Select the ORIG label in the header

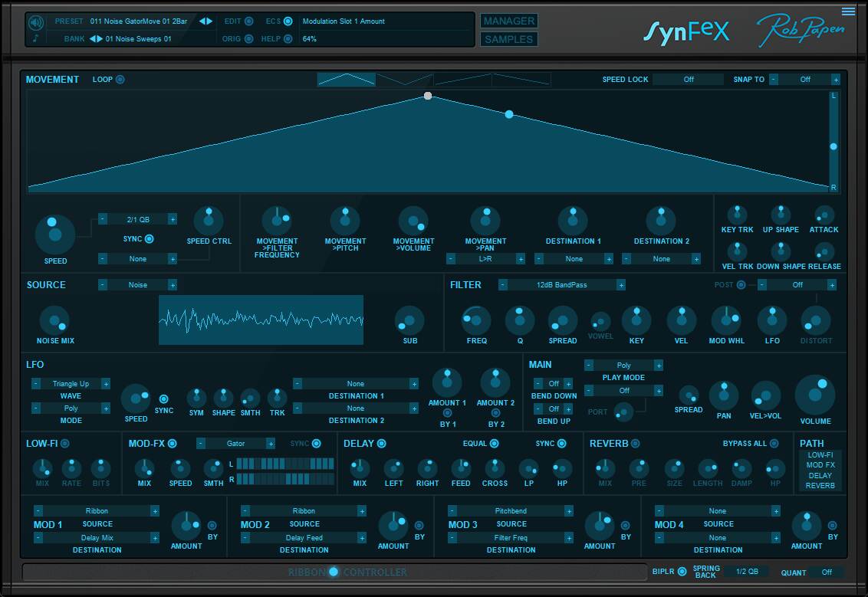coord(232,38)
